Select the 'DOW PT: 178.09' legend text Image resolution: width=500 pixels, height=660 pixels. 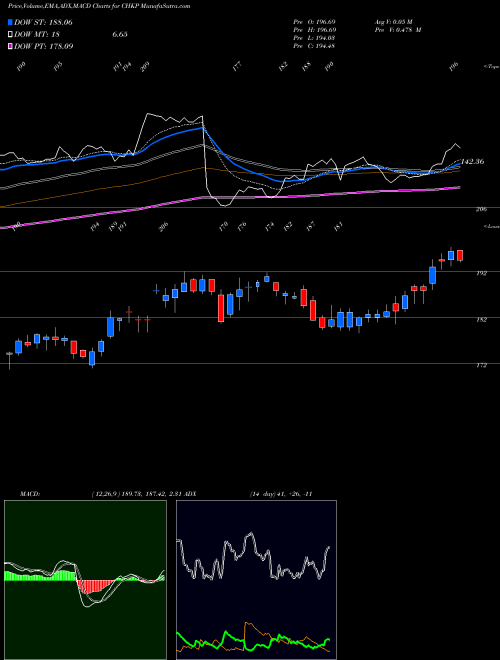44,46
